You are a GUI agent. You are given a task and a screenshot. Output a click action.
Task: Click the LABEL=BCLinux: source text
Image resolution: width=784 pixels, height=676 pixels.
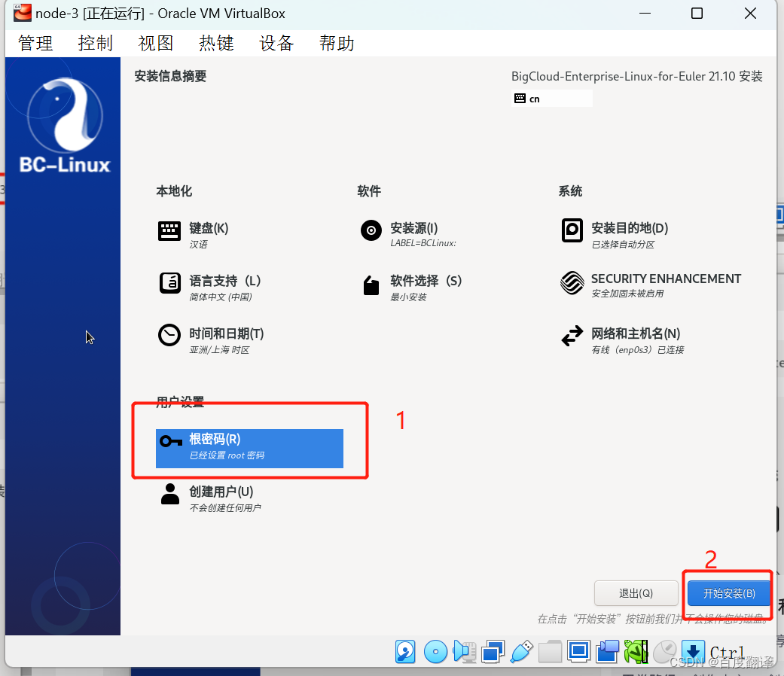click(423, 243)
